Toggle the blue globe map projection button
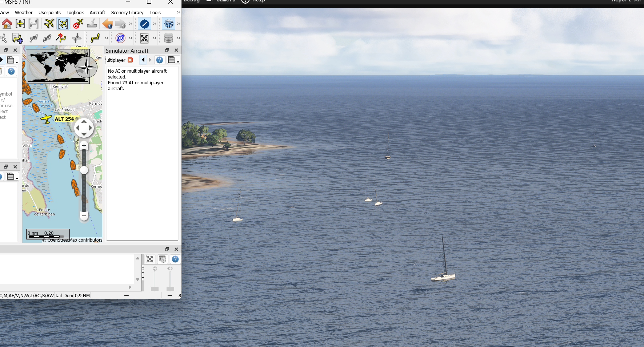The width and height of the screenshot is (644, 347). click(168, 24)
